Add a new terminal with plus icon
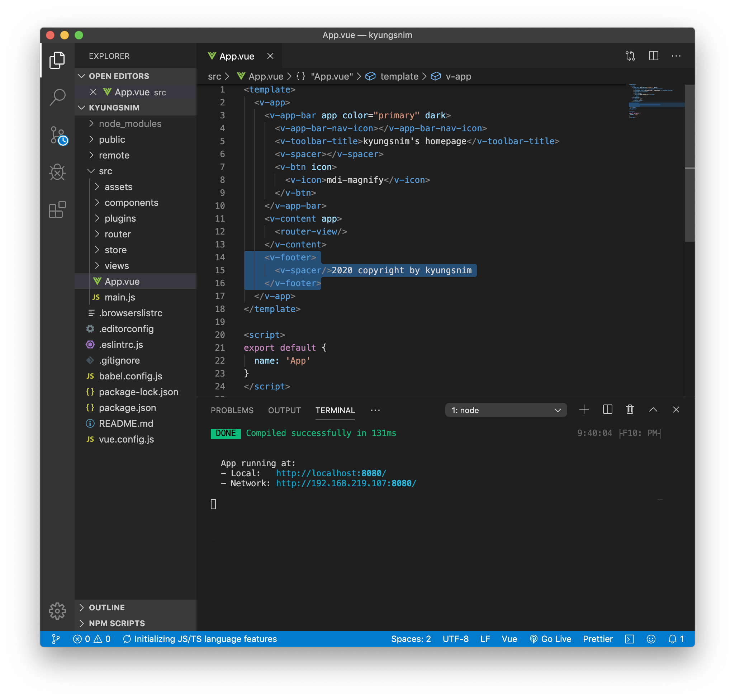This screenshot has width=735, height=700. [584, 410]
